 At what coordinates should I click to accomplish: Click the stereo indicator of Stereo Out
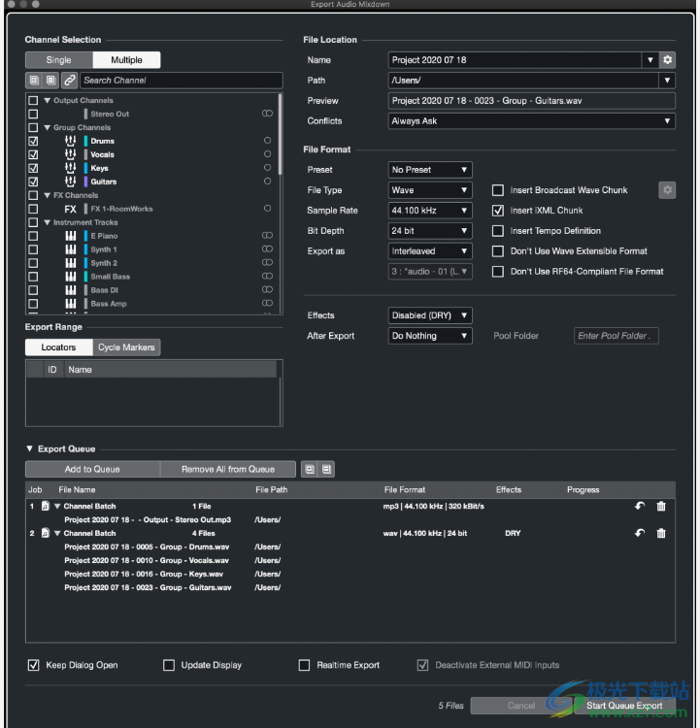click(267, 114)
